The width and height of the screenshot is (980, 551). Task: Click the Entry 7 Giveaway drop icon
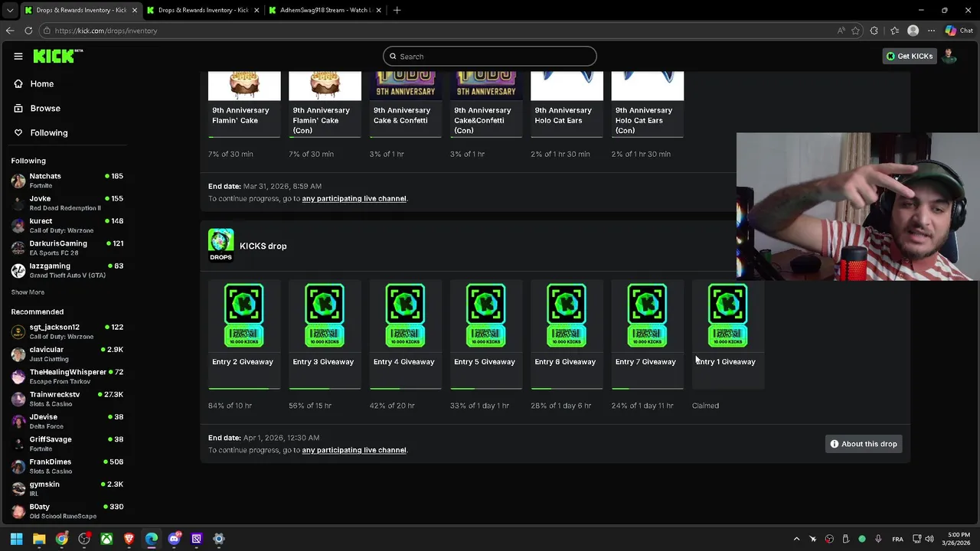pyautogui.click(x=647, y=315)
